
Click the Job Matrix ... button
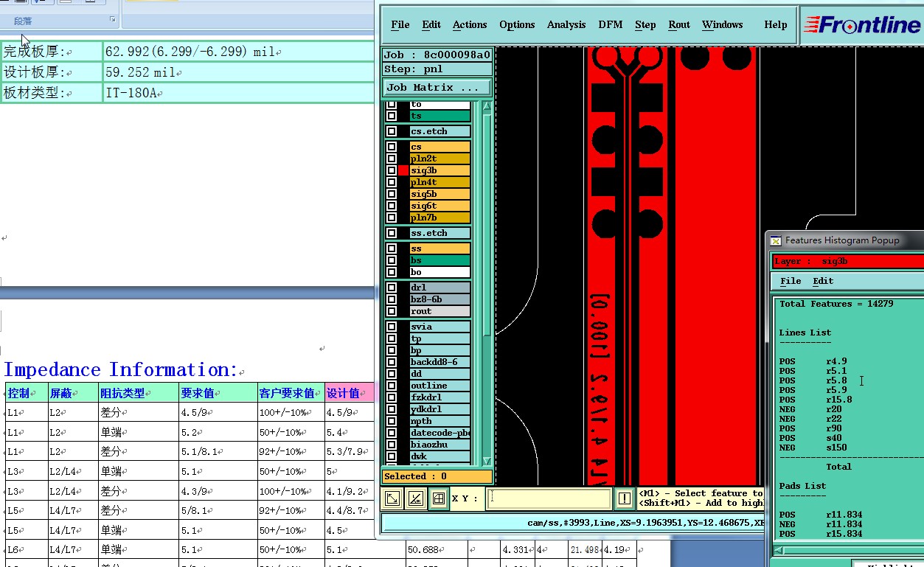coord(437,87)
